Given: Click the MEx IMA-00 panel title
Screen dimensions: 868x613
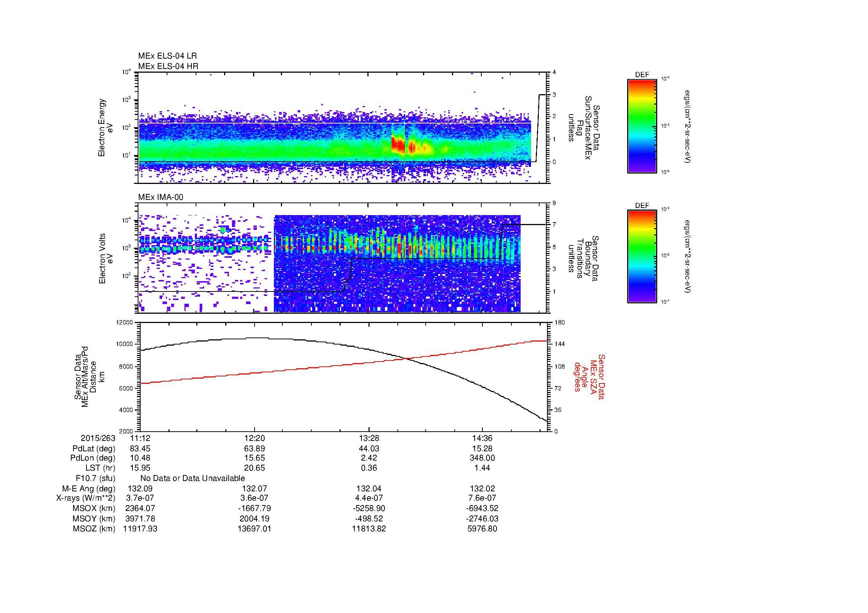Looking at the screenshot, I should [x=161, y=197].
